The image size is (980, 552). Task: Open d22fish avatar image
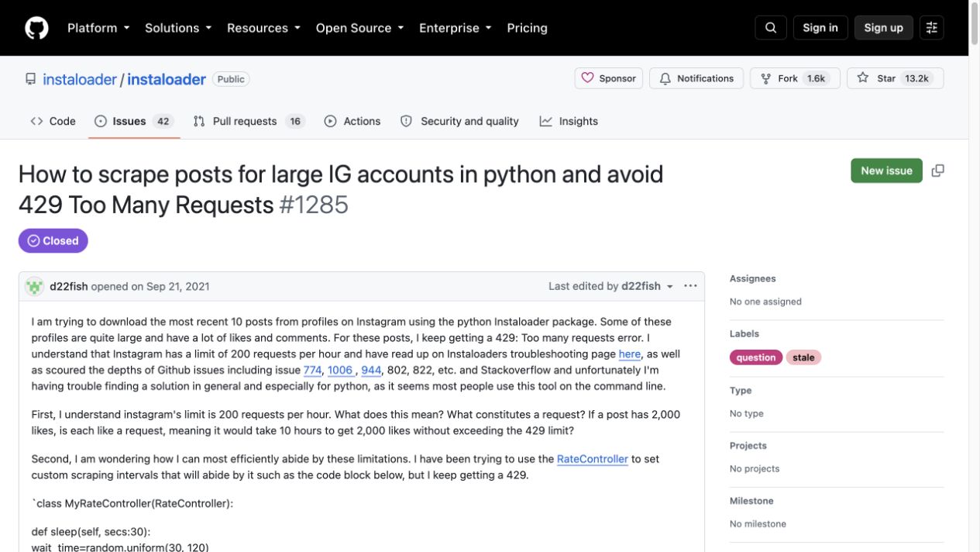click(x=34, y=286)
